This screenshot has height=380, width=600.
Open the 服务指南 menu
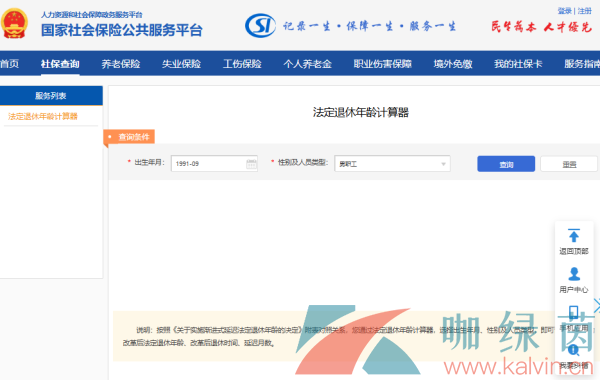tap(582, 64)
